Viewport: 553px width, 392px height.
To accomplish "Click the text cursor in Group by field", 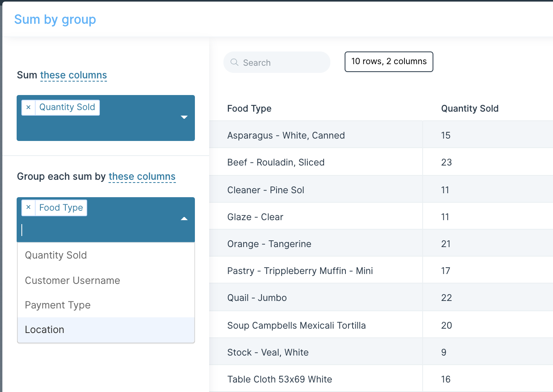I will (x=22, y=230).
